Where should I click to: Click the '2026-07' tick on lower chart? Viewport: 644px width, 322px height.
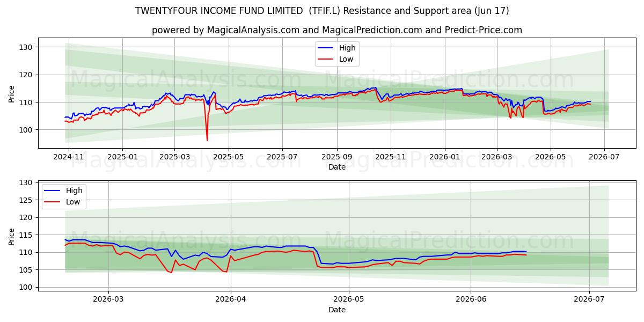(x=589, y=299)
